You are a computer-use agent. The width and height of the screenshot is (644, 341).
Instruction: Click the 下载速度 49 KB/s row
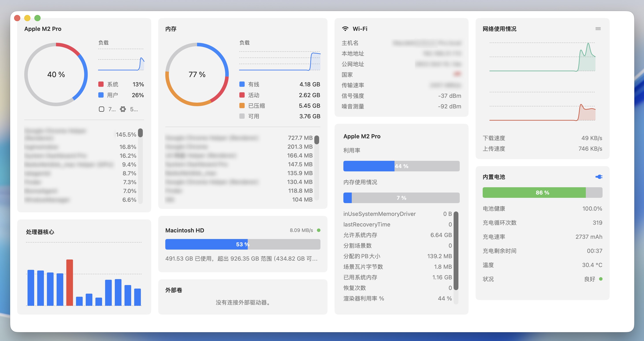[542, 138]
